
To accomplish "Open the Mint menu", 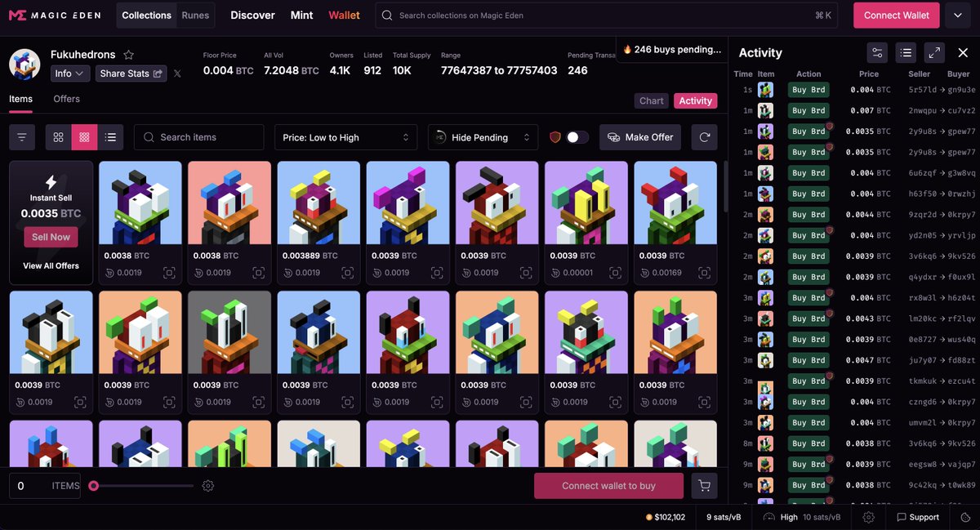I will [301, 16].
